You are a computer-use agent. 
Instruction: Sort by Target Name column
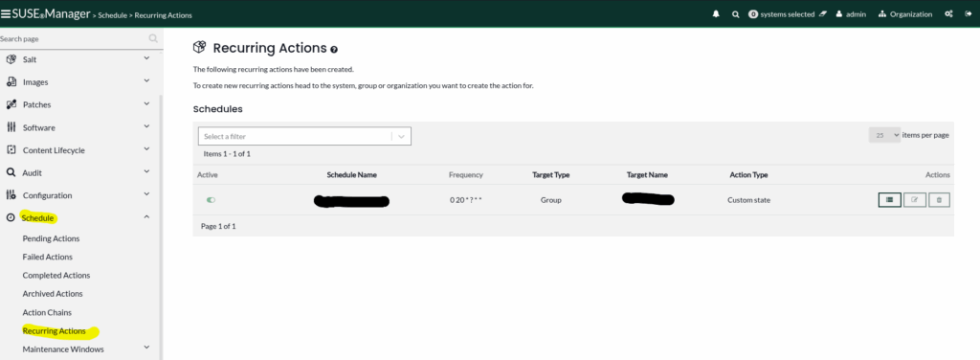tap(647, 175)
